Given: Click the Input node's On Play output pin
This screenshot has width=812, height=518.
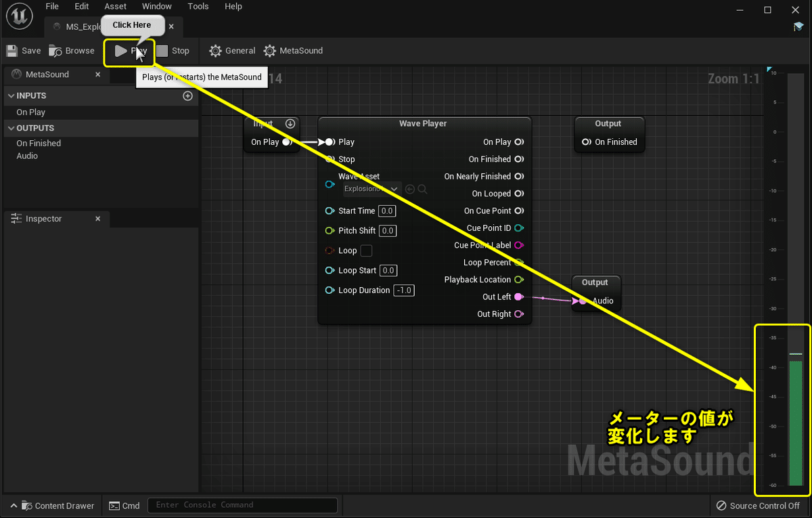Looking at the screenshot, I should [287, 142].
